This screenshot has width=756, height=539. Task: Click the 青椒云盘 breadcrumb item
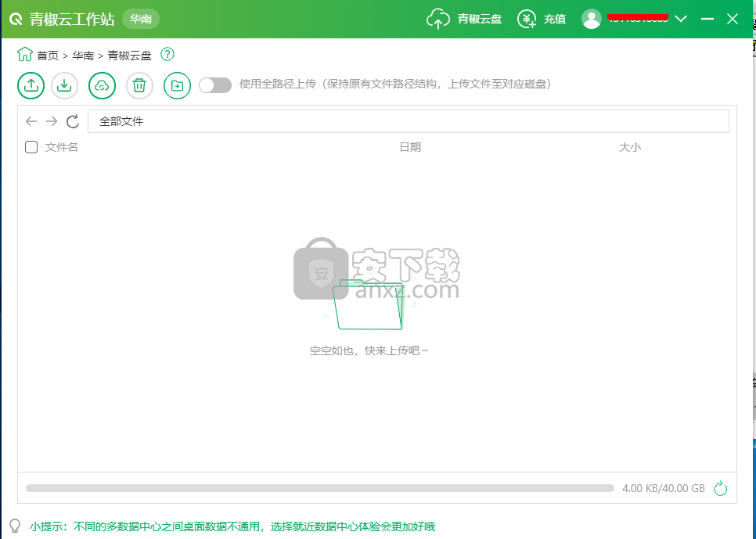(x=129, y=56)
